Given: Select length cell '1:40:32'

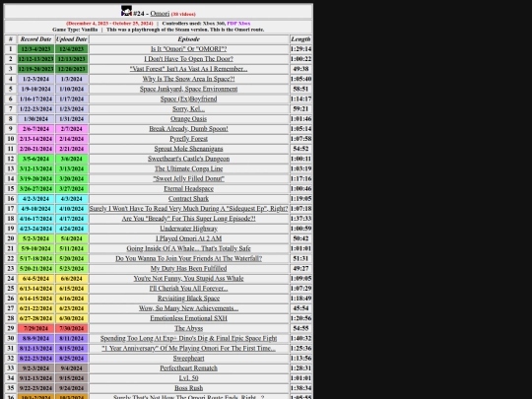Looking at the screenshot, I should click(x=300, y=339).
